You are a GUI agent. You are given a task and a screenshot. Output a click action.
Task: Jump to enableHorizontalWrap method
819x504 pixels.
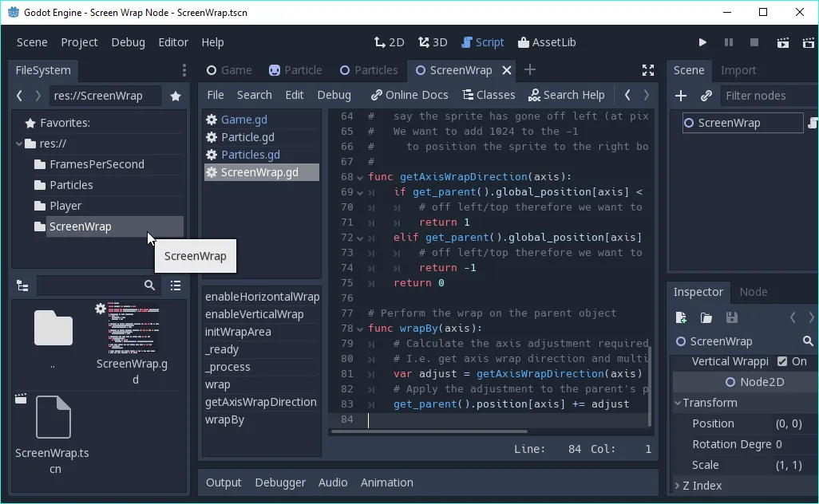coord(262,297)
